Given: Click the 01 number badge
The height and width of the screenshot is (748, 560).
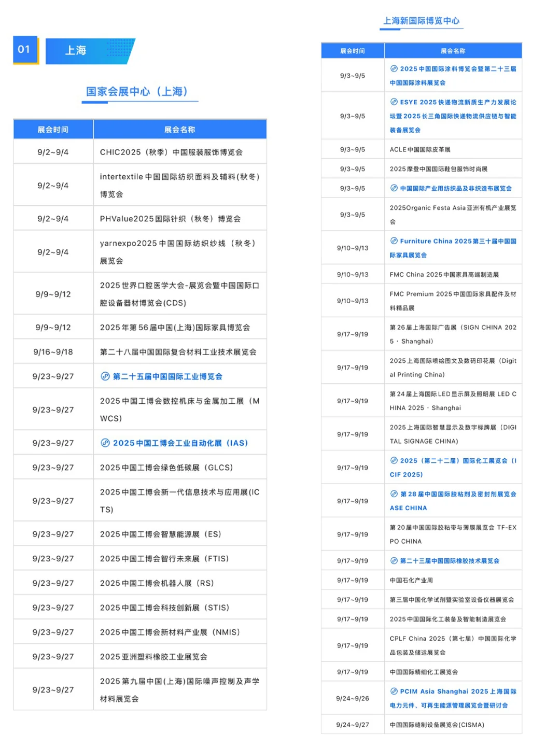Looking at the screenshot, I should [24, 49].
